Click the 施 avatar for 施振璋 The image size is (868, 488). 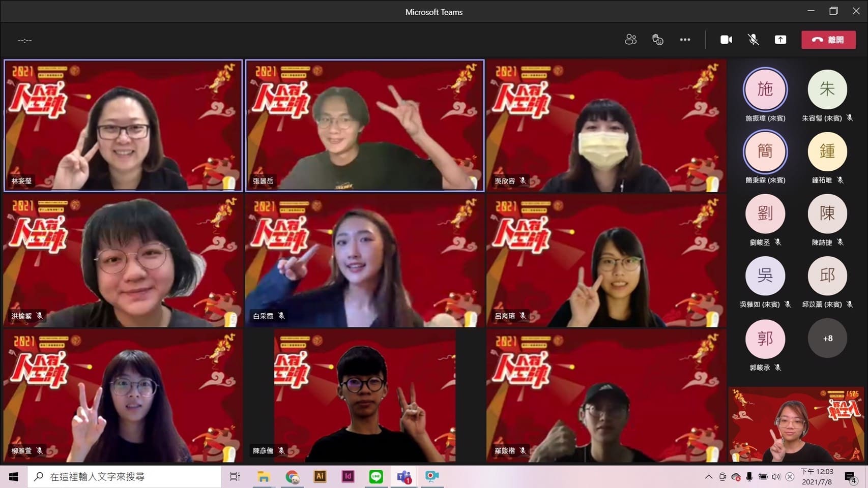point(765,89)
